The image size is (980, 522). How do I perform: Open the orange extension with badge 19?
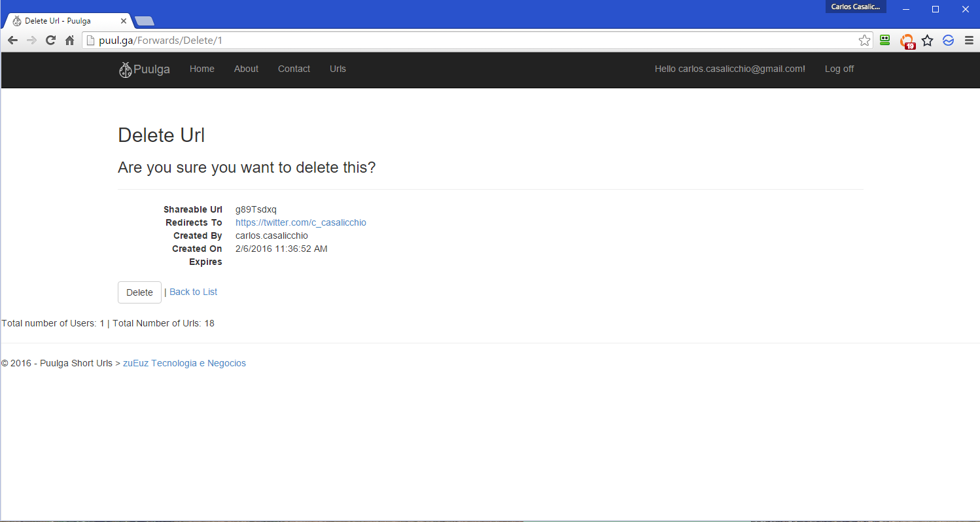[907, 41]
